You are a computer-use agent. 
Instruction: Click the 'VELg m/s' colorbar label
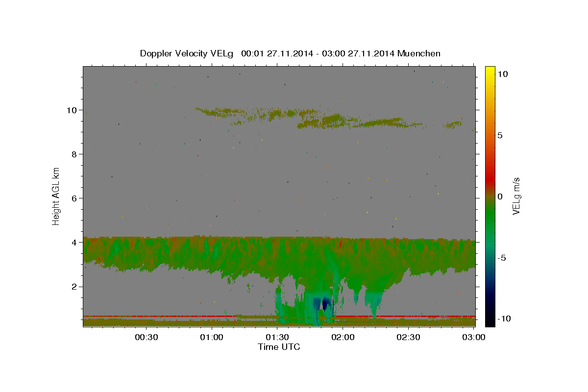(515, 196)
